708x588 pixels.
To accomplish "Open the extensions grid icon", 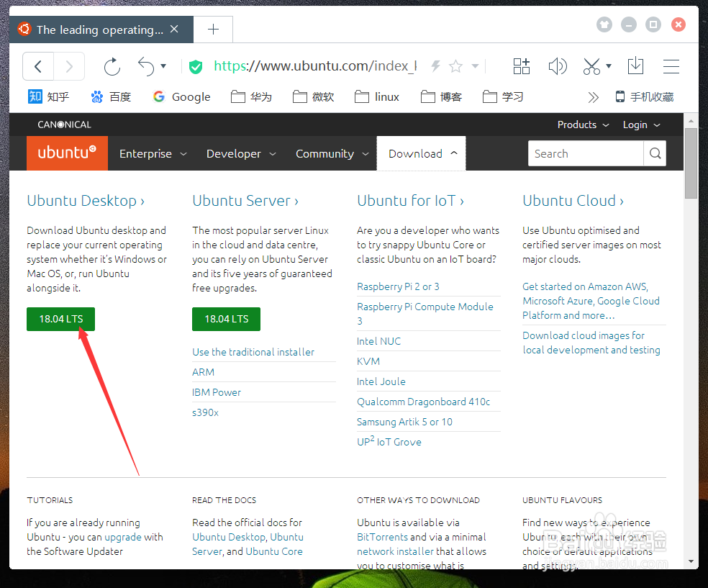I will (x=522, y=66).
